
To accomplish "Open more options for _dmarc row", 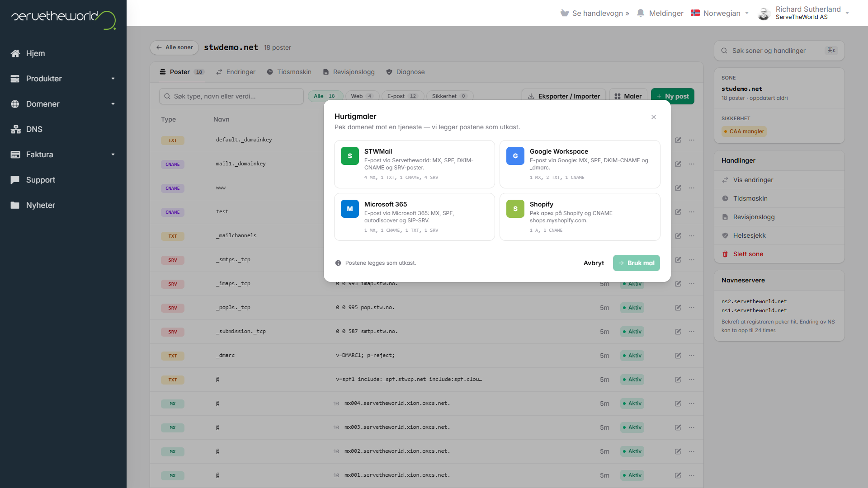I will pyautogui.click(x=692, y=356).
